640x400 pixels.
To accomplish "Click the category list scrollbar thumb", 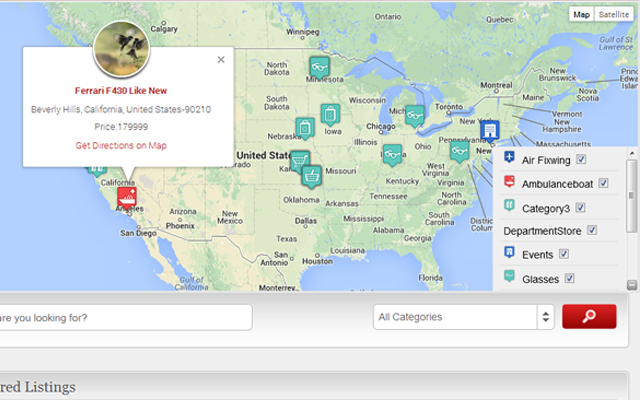I will [x=632, y=196].
